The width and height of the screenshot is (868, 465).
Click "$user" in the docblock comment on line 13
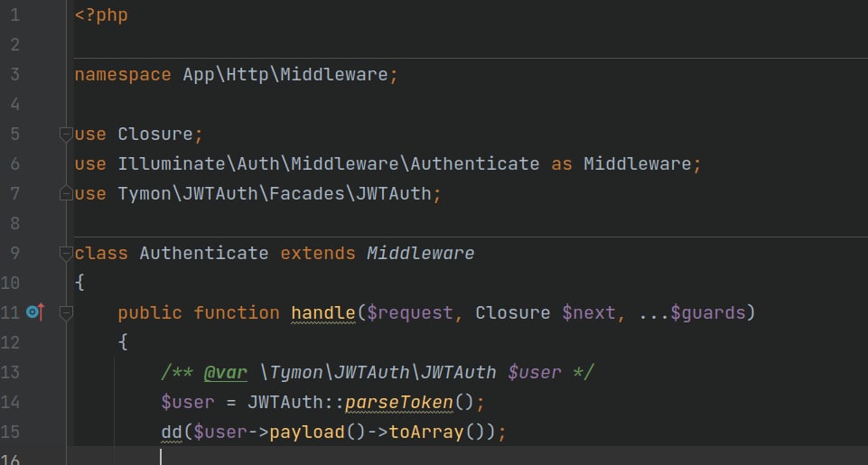click(535, 373)
